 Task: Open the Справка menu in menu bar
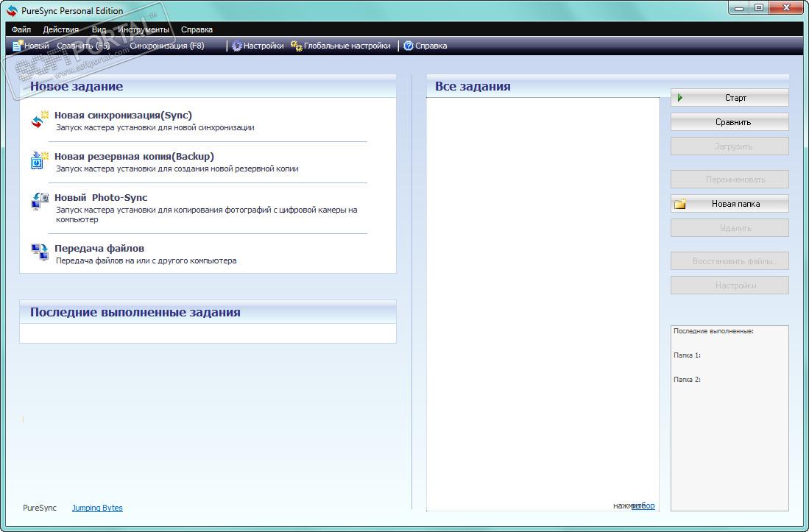(x=197, y=29)
